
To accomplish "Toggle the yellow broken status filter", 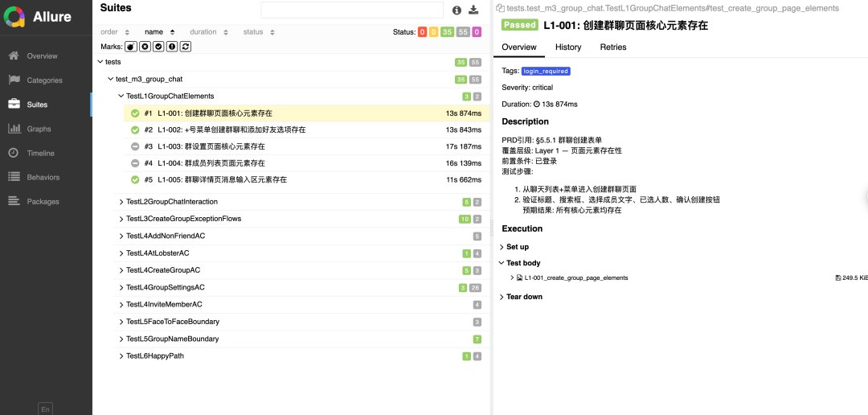I will [434, 32].
